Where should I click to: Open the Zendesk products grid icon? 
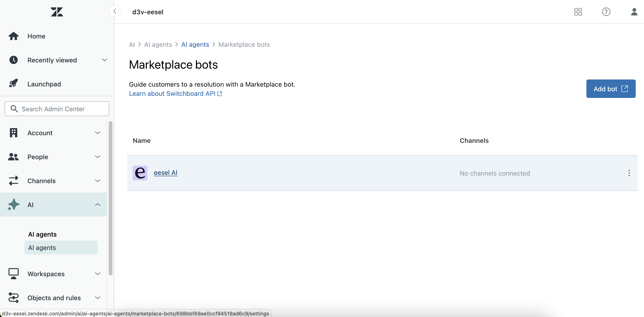coord(578,12)
